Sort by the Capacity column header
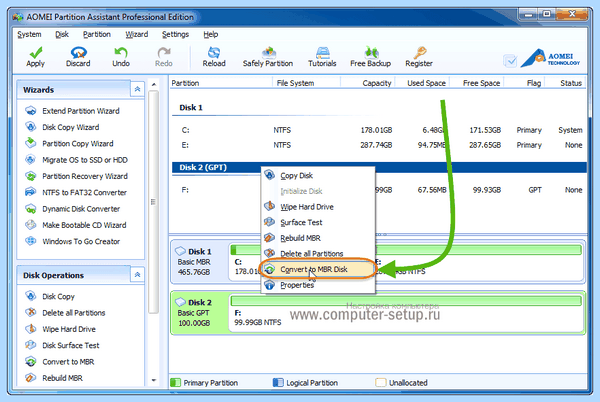Viewport: 600px width, 402px height. point(368,83)
